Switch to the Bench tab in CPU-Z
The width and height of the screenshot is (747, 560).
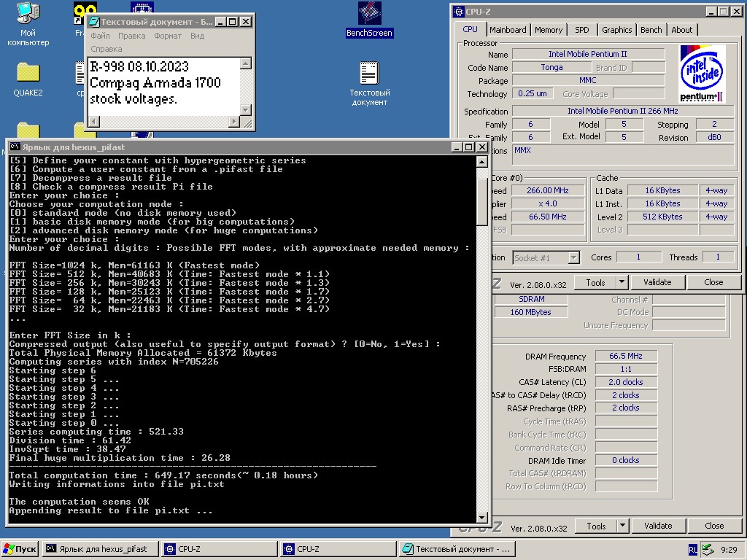click(x=651, y=30)
